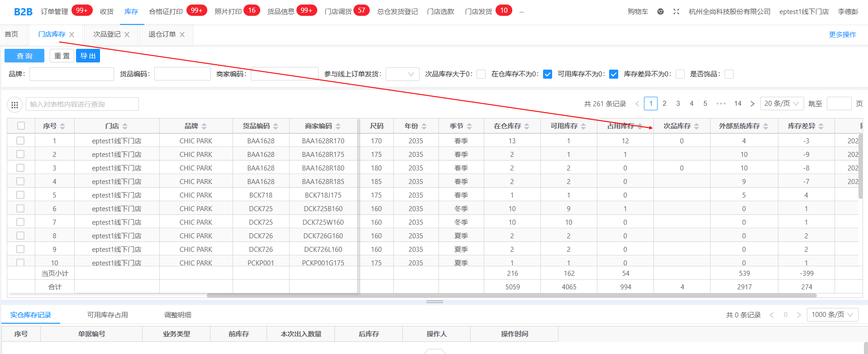Click the fullscreen toggle icon in header
The image size is (868, 354).
(676, 12)
